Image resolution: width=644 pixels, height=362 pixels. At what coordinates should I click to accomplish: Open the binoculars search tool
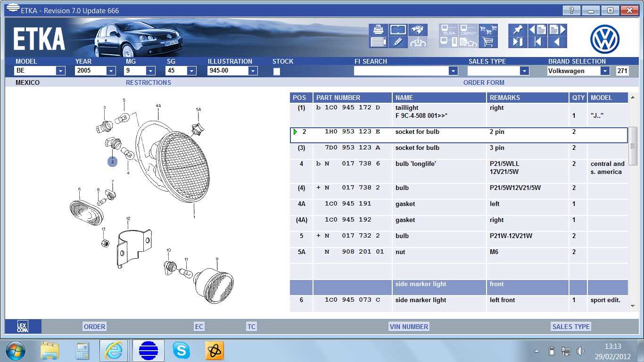(x=418, y=30)
